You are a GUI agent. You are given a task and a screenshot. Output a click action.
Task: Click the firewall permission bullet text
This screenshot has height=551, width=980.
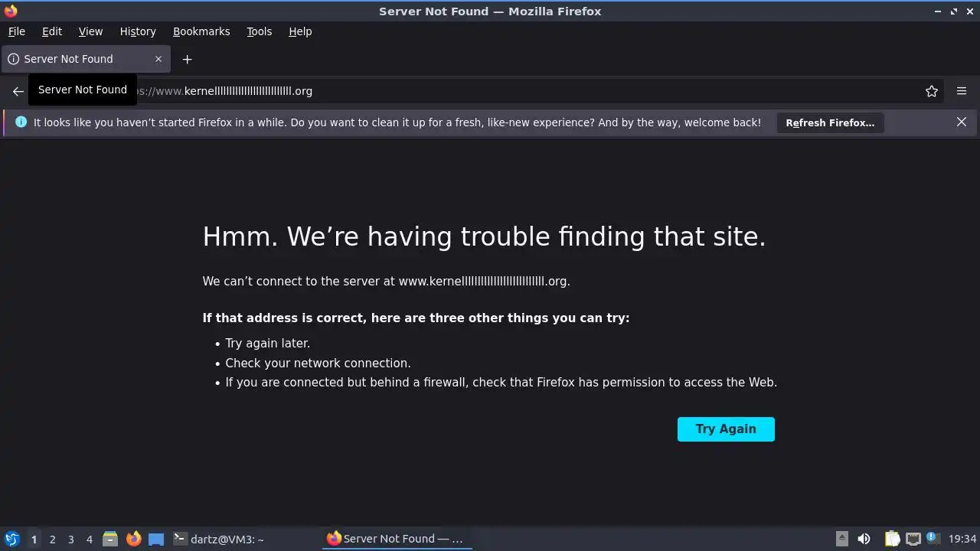point(501,383)
